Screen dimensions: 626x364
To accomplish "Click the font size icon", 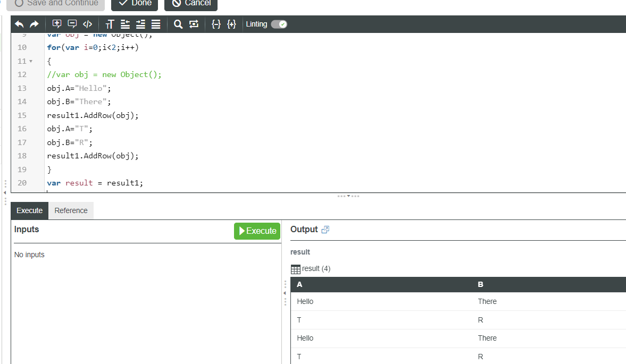I will click(x=110, y=24).
